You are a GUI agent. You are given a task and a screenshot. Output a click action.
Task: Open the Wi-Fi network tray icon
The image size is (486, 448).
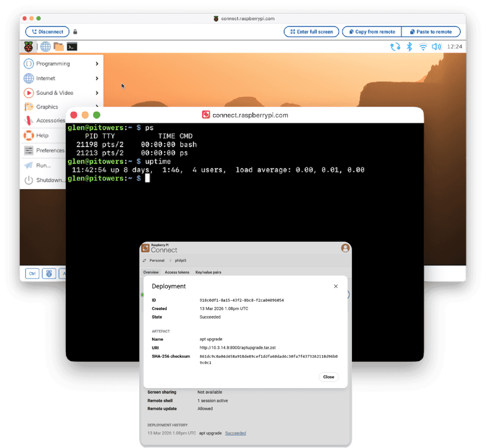[x=423, y=47]
